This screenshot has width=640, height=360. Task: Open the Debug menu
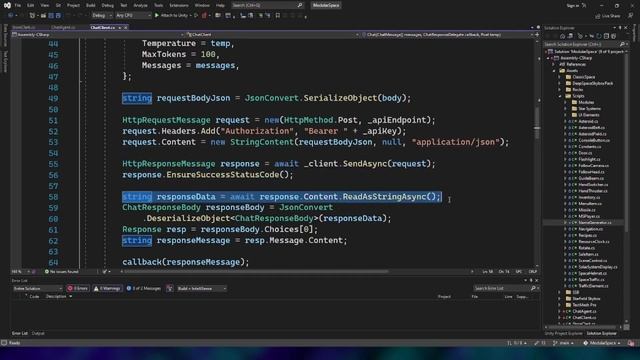point(107,5)
